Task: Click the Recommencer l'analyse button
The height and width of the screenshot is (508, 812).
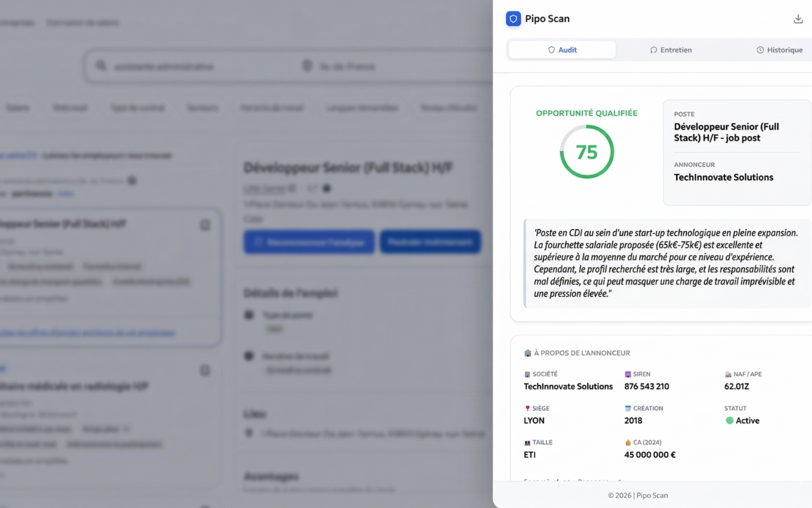Action: pos(309,242)
